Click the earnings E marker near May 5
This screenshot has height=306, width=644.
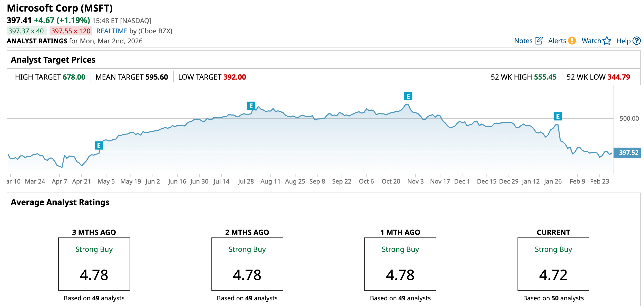click(99, 146)
